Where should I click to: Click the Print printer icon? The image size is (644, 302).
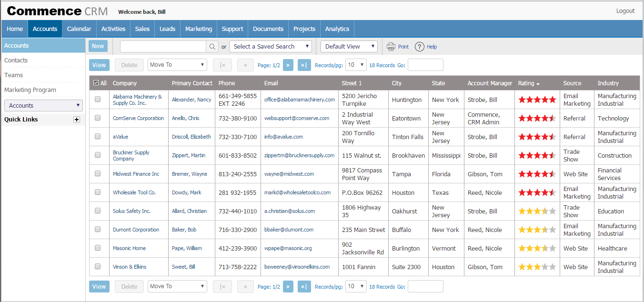(x=391, y=47)
